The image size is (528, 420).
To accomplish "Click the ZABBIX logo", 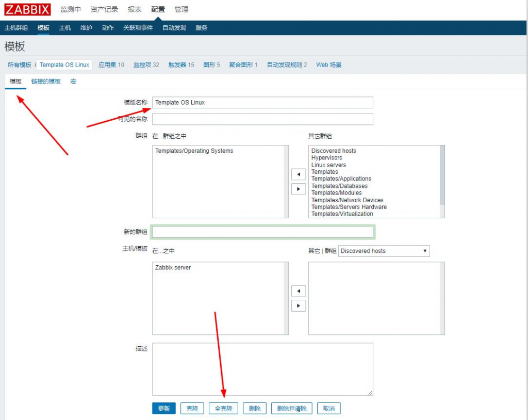I will (27, 9).
